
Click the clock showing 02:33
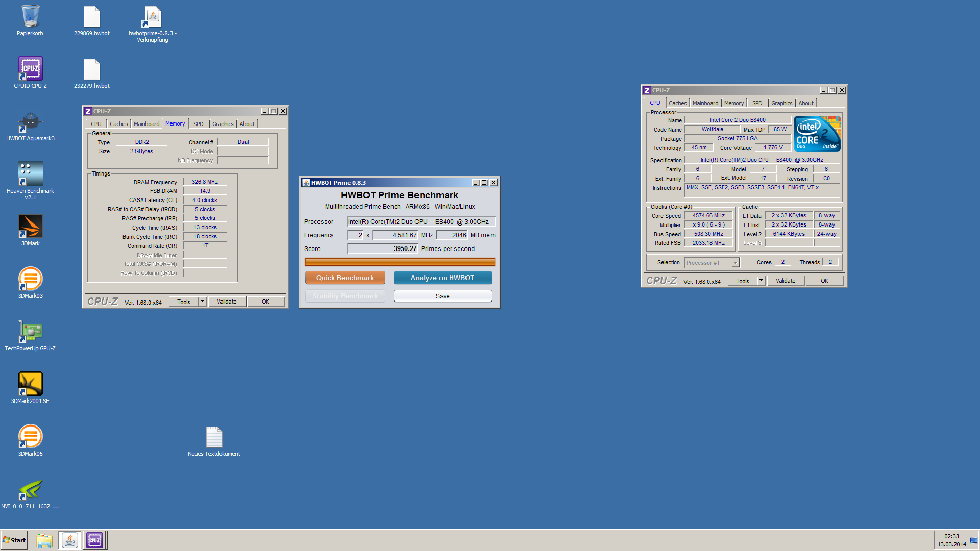click(951, 536)
